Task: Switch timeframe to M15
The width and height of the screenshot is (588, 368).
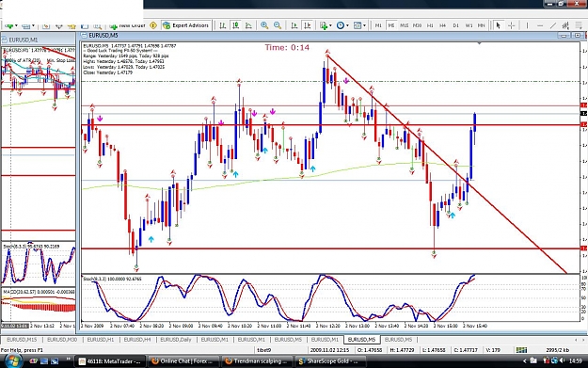Action: pyautogui.click(x=404, y=25)
